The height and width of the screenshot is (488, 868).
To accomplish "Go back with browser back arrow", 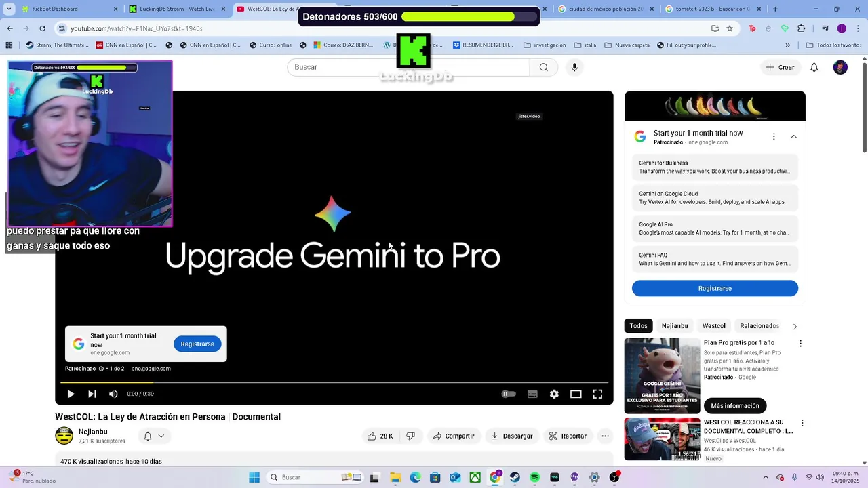I will (10, 28).
